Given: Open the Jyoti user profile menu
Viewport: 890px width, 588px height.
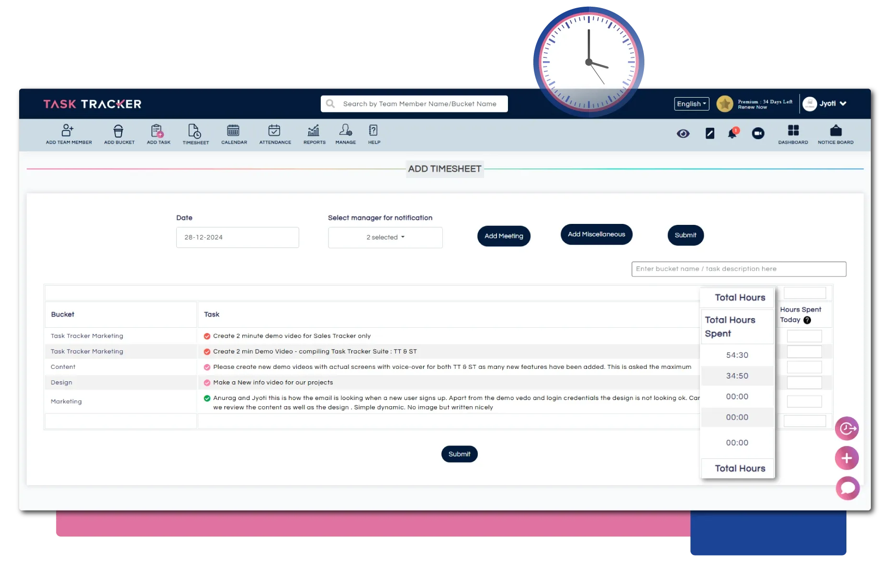Looking at the screenshot, I should (x=825, y=104).
